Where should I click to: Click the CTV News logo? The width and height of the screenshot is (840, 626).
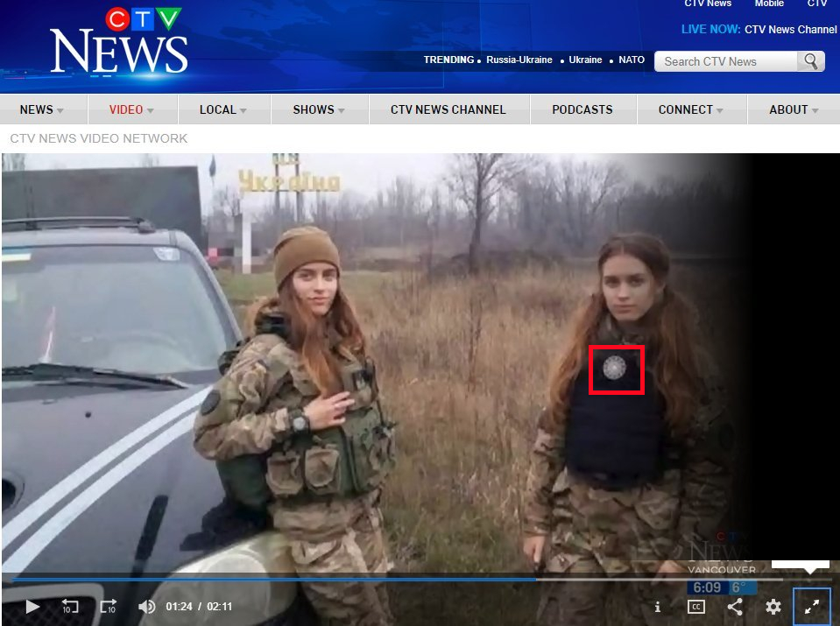(x=119, y=41)
